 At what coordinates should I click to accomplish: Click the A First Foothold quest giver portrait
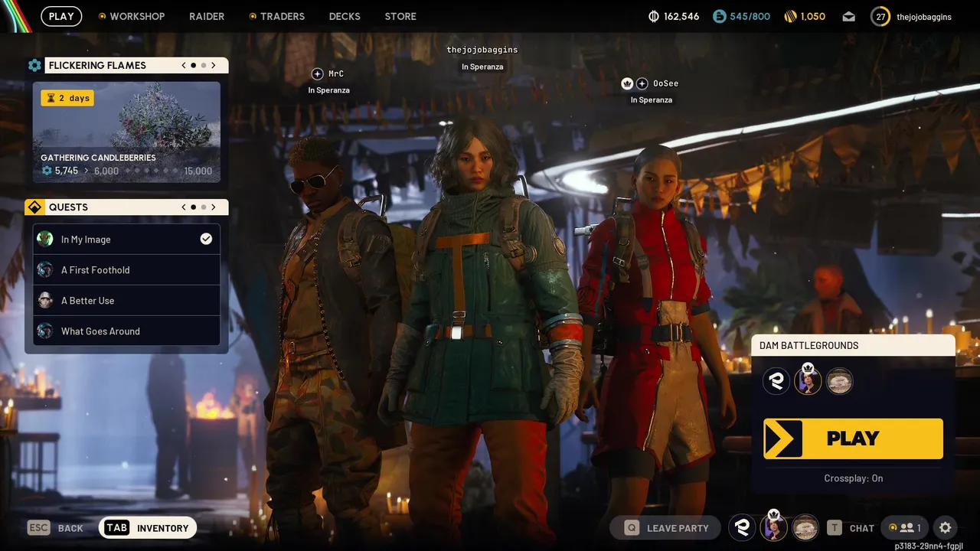pyautogui.click(x=45, y=269)
